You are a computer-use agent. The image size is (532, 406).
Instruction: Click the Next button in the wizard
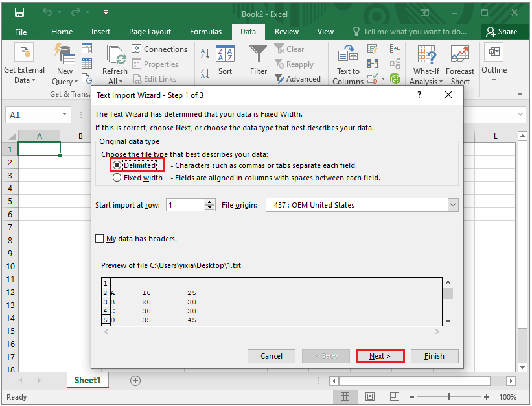(380, 355)
